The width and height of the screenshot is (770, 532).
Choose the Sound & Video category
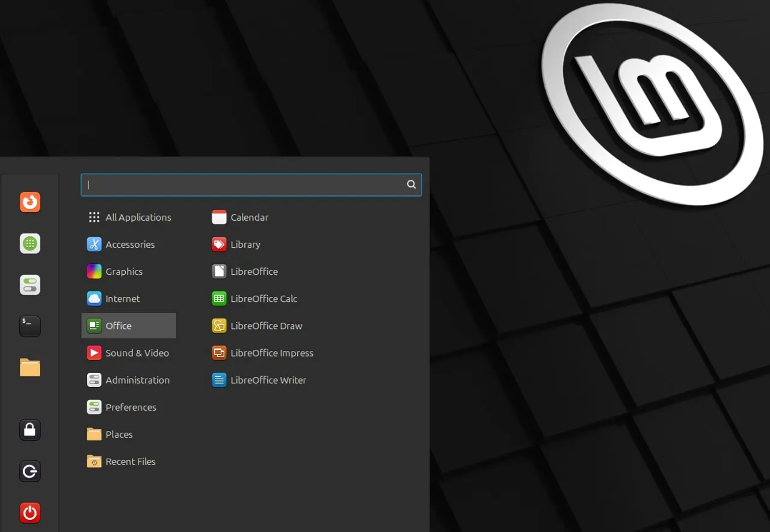(129, 353)
